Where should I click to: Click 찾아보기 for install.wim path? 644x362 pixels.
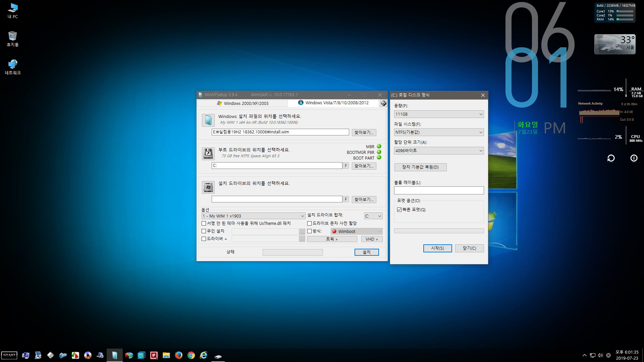click(364, 132)
